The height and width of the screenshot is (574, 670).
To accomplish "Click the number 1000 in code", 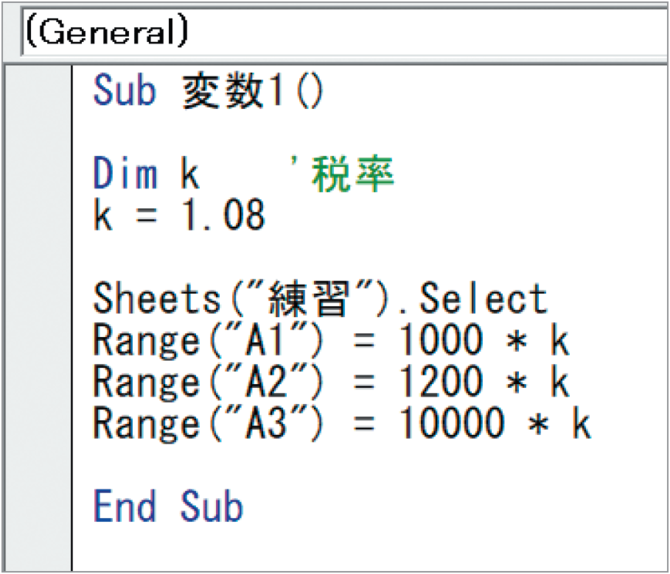I will coord(441,340).
